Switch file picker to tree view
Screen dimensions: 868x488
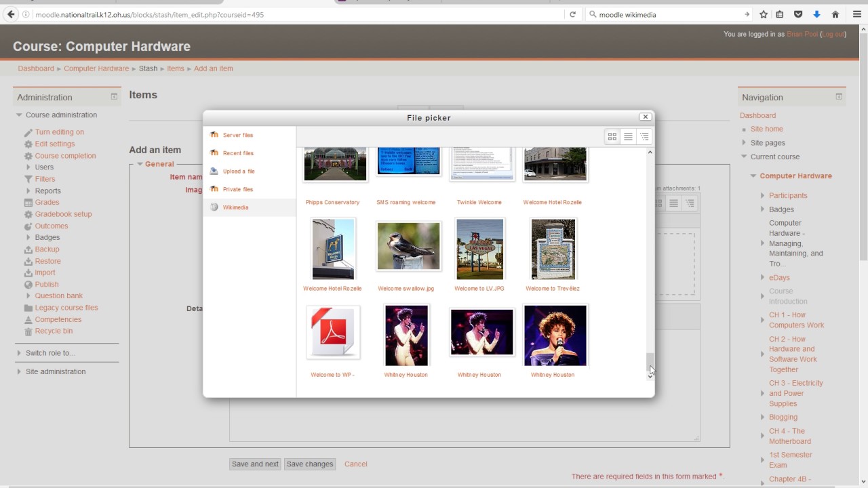tap(645, 136)
